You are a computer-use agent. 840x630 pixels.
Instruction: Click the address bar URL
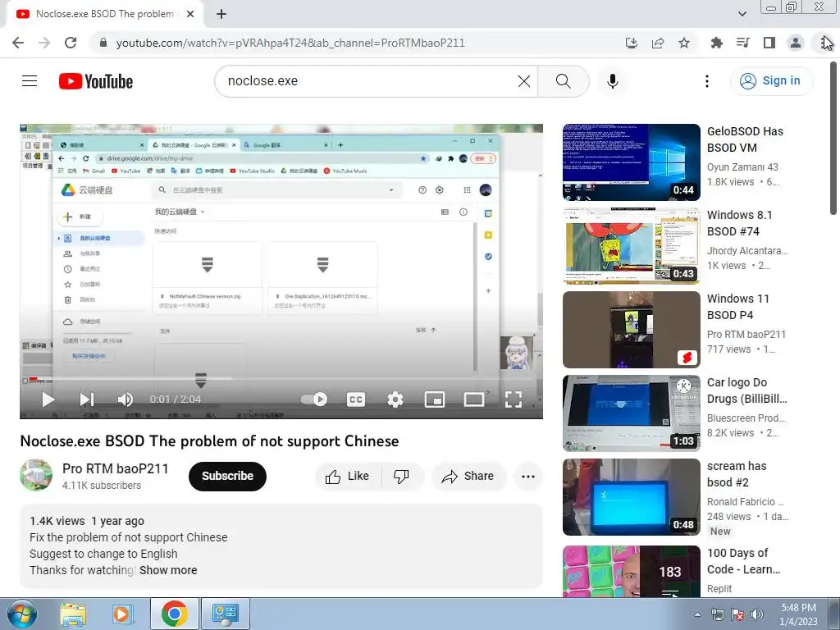pos(290,43)
